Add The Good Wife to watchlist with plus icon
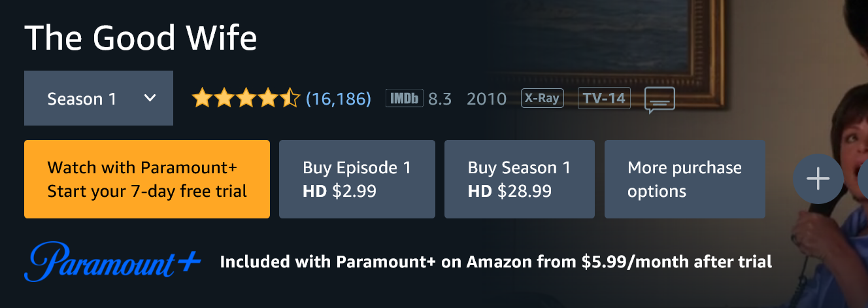 (x=818, y=179)
